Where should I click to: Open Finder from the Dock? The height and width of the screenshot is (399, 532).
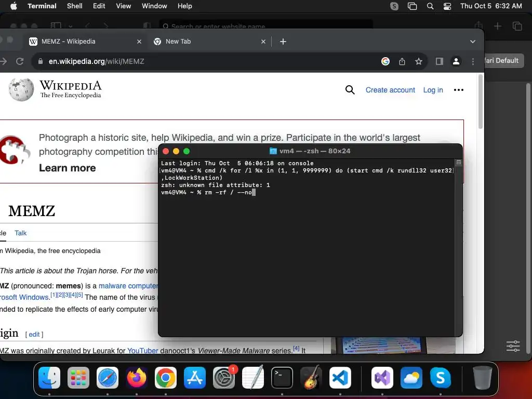(x=49, y=378)
